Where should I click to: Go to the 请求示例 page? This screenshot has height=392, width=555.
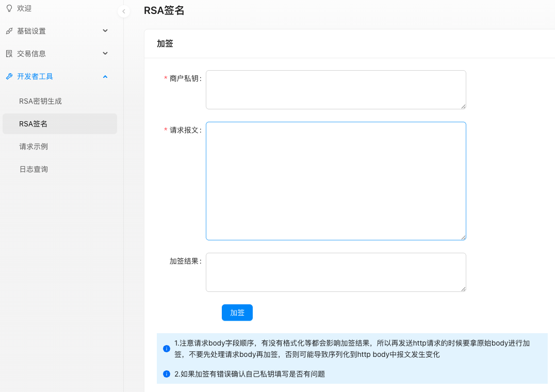(34, 146)
